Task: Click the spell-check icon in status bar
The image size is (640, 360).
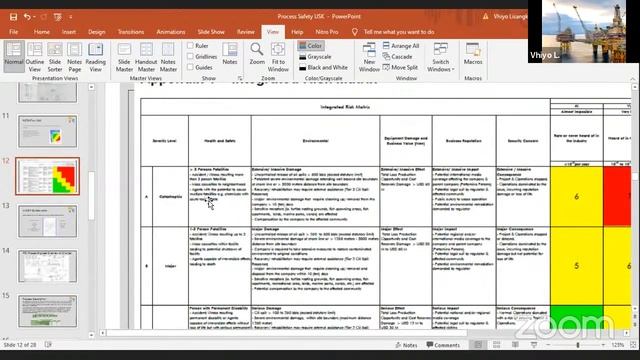Action: tap(48, 345)
